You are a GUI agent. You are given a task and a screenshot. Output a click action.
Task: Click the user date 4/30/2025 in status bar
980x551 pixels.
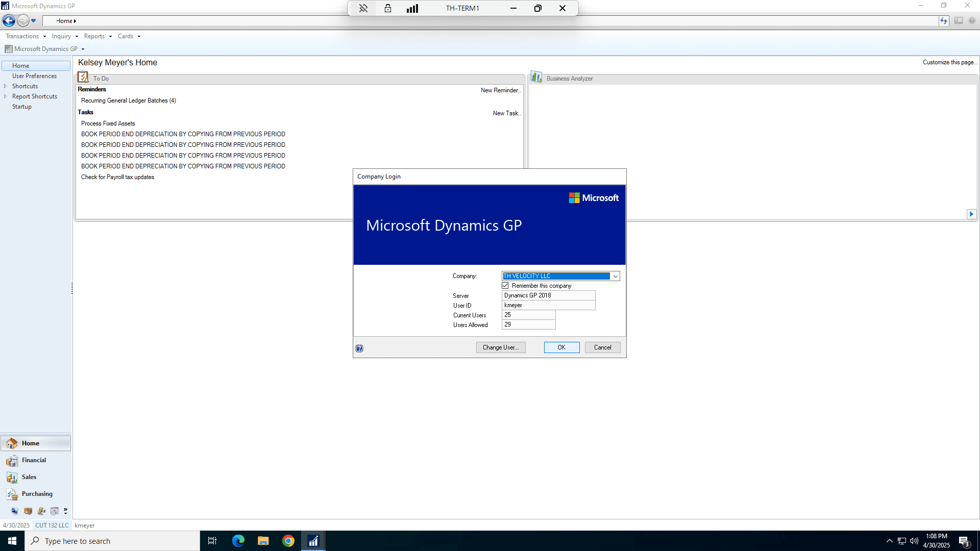16,525
